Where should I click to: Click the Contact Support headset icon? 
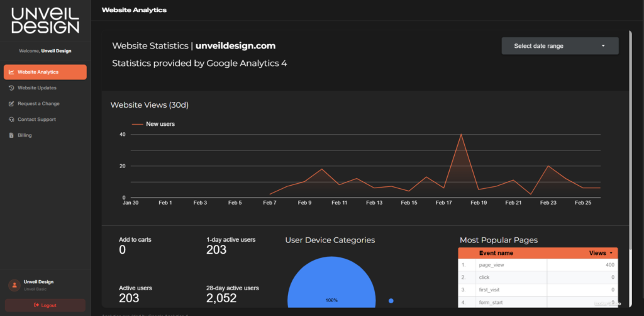pos(11,119)
